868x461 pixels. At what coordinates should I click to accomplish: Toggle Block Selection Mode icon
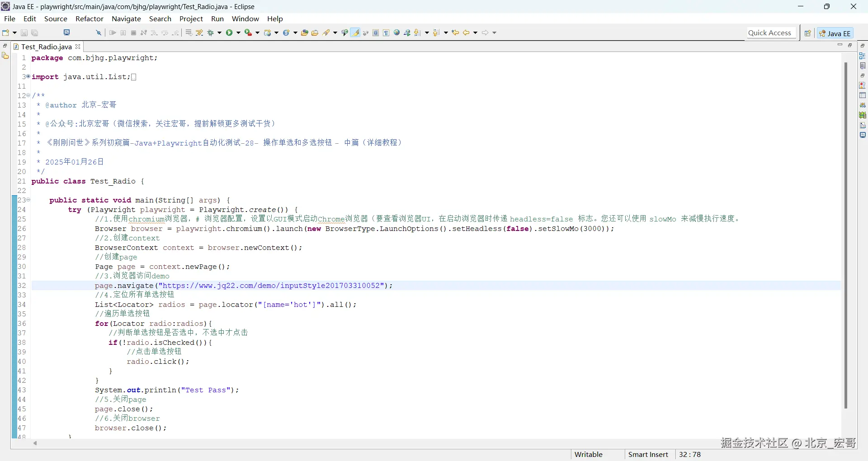pos(376,33)
